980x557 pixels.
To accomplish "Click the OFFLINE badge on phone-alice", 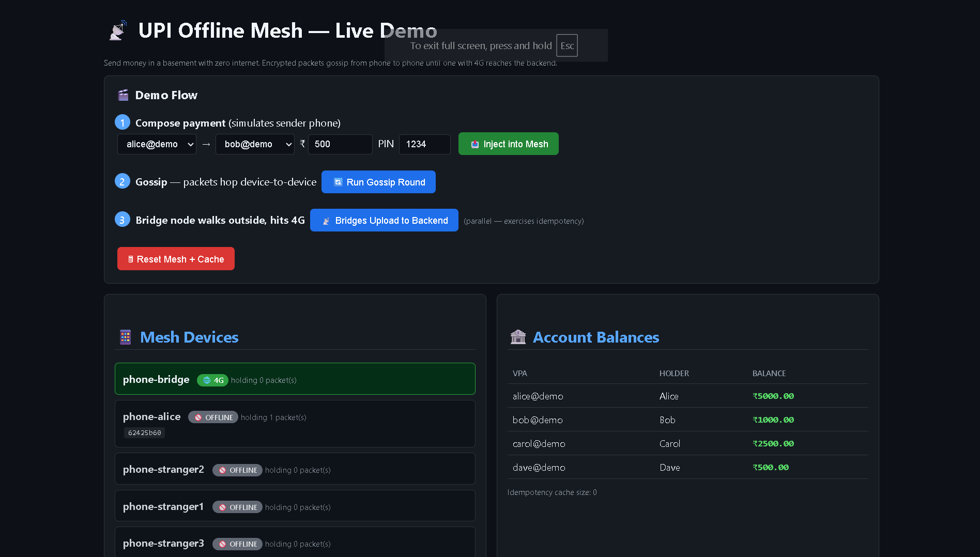I will pyautogui.click(x=213, y=417).
